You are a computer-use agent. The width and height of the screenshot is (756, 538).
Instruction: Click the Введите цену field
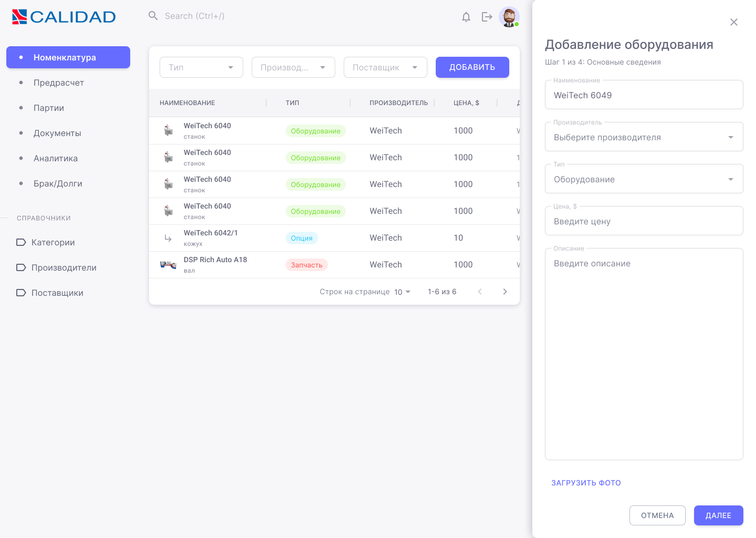tap(644, 221)
